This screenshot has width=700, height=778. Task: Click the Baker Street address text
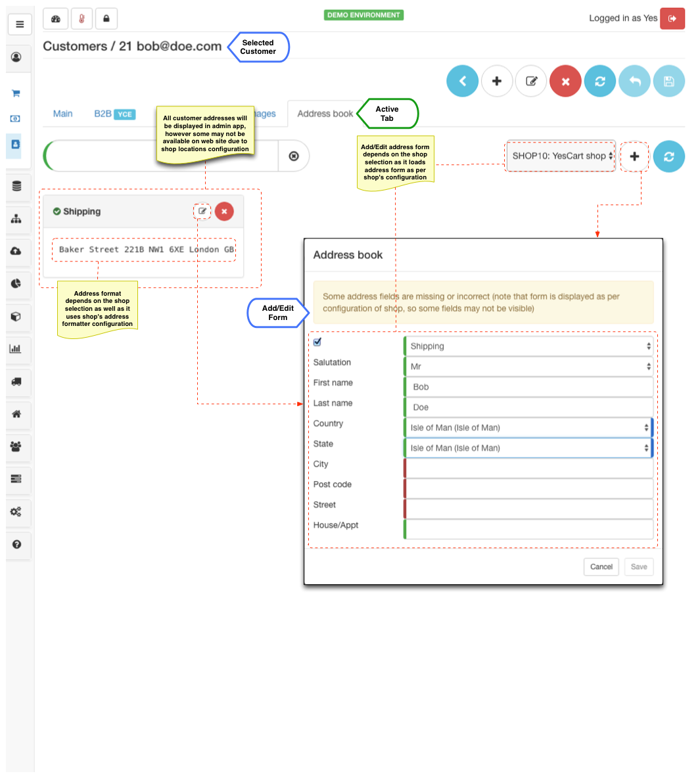pyautogui.click(x=146, y=250)
